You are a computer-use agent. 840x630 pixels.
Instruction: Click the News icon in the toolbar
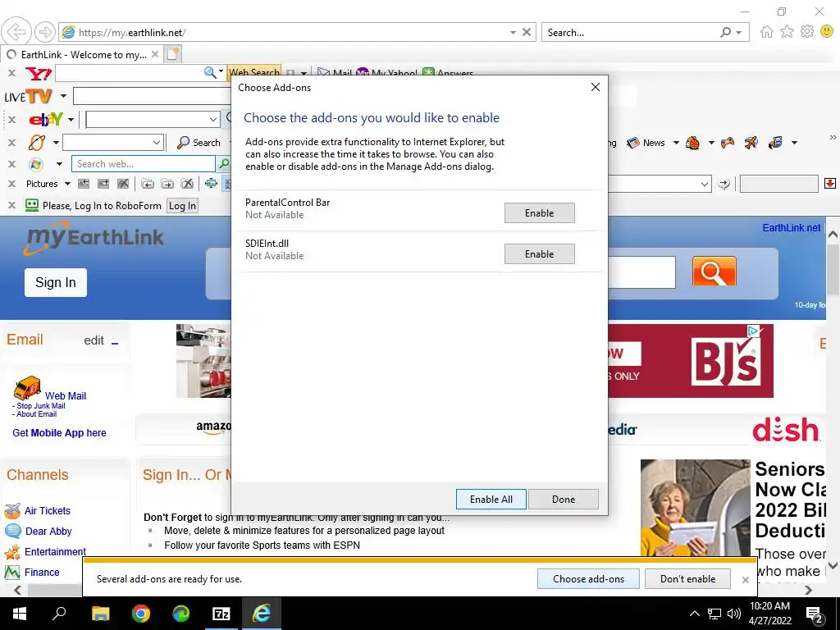(633, 143)
